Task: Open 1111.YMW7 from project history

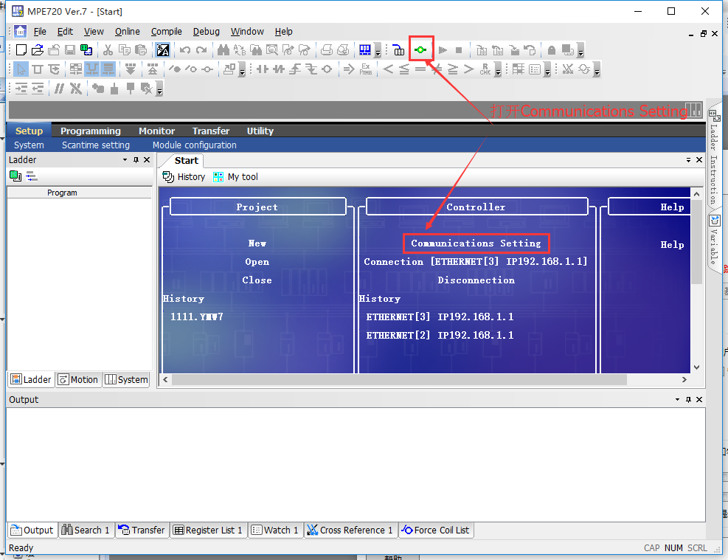Action: click(x=197, y=317)
